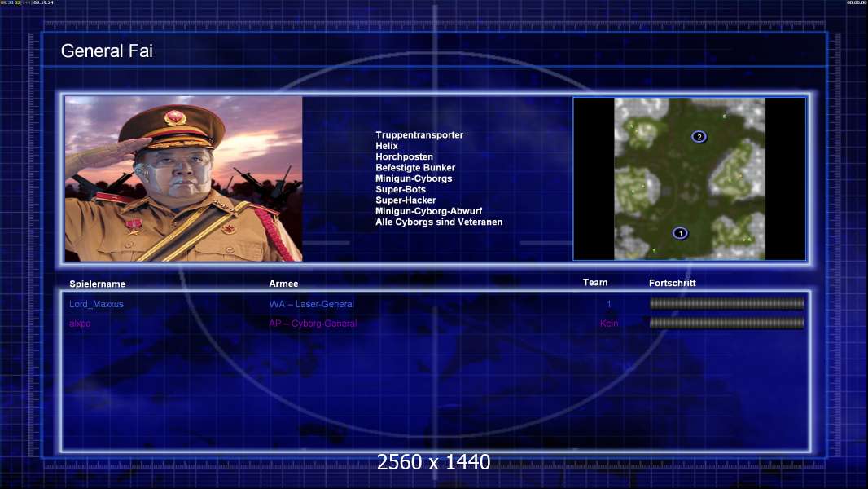Select player name alxpc
Screen dimensions: 868x489
[x=80, y=324]
